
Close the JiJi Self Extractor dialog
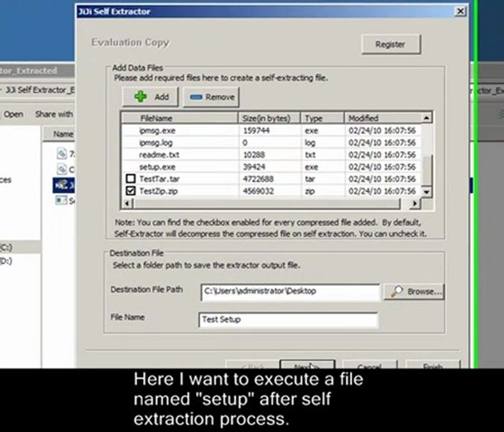(460, 11)
